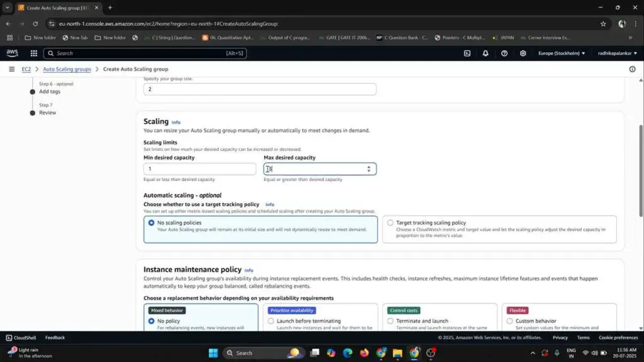Open the browser profile icon

tap(622, 24)
